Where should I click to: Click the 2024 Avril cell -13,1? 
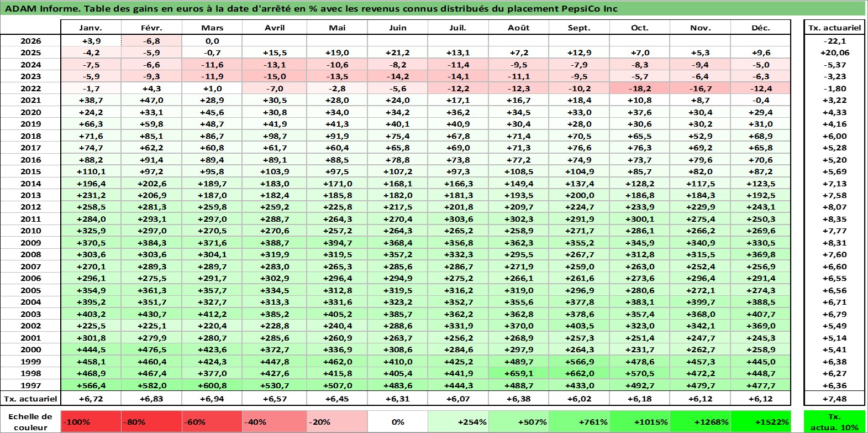tap(275, 65)
